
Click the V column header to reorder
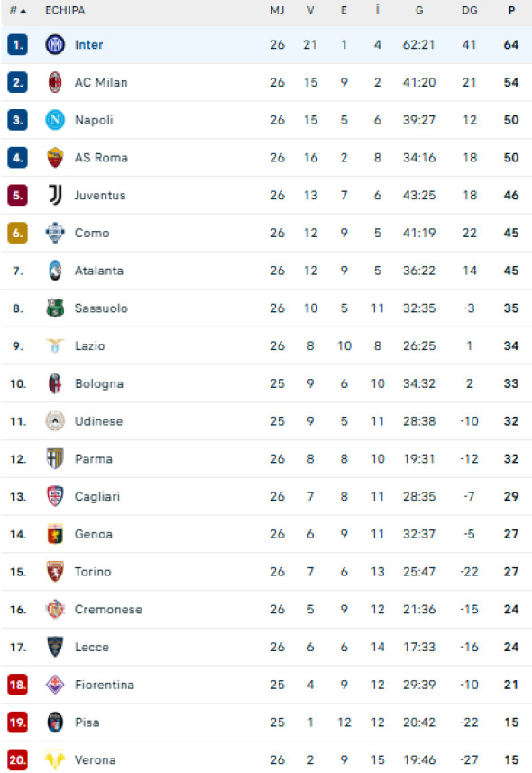tap(310, 11)
